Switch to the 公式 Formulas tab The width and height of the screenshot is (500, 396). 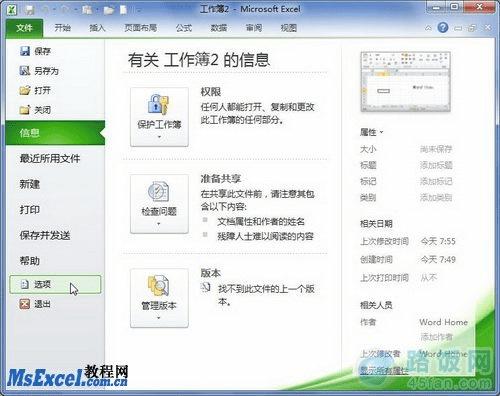[184, 28]
